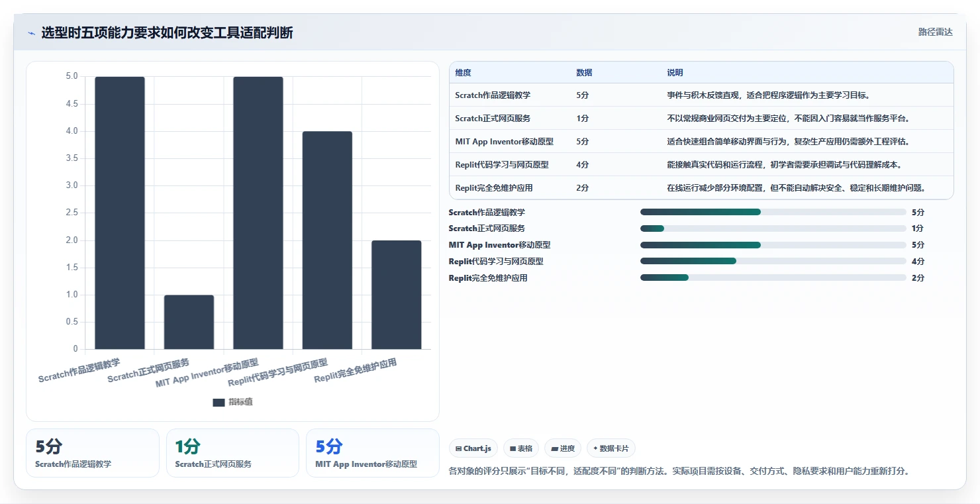
Task: Click the Chart.js chip
Action: (x=473, y=448)
